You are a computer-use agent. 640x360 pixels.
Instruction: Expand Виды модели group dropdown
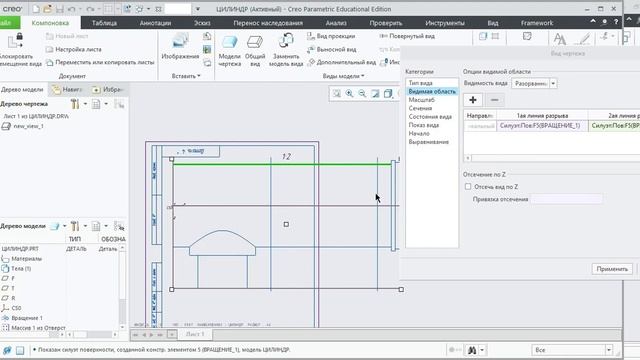tap(343, 76)
